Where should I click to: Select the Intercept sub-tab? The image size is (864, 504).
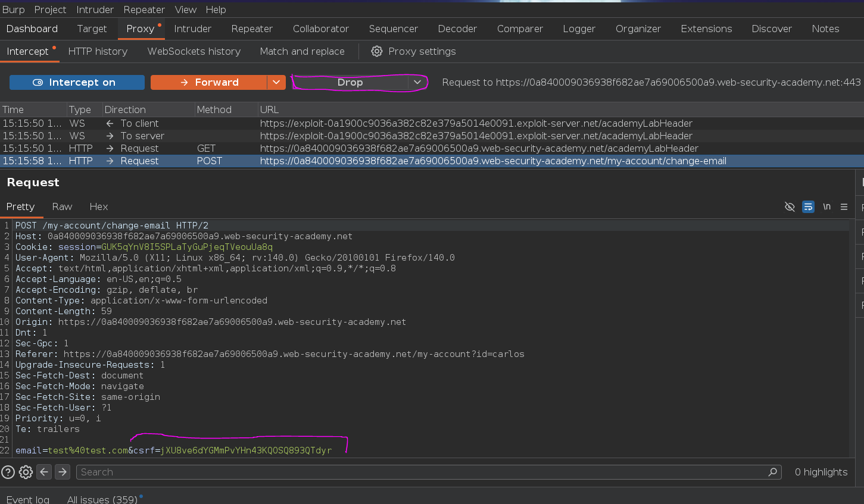[27, 51]
